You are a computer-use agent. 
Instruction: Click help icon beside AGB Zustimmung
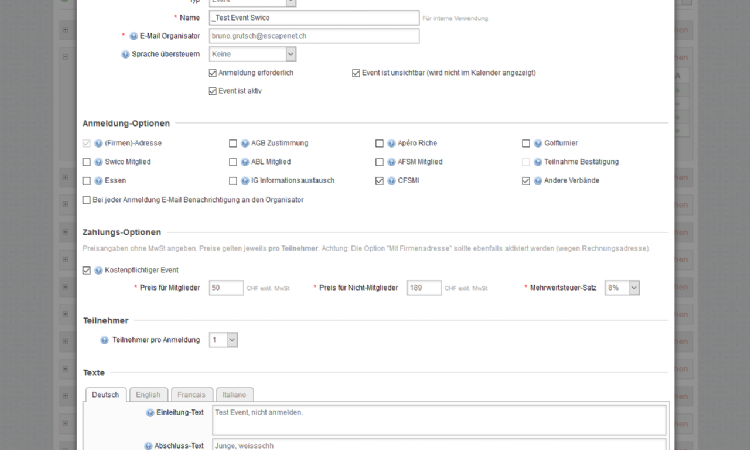(x=245, y=143)
